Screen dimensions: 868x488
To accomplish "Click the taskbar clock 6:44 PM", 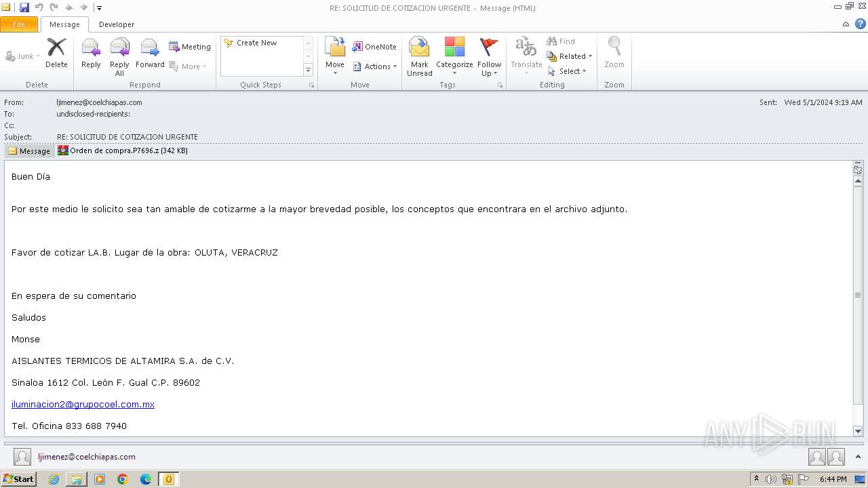I will point(833,479).
